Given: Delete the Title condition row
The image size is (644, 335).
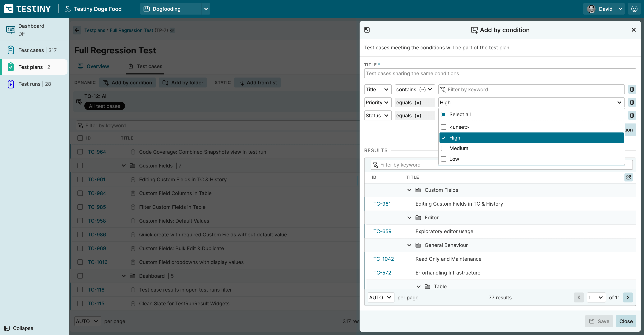Looking at the screenshot, I should 632,89.
